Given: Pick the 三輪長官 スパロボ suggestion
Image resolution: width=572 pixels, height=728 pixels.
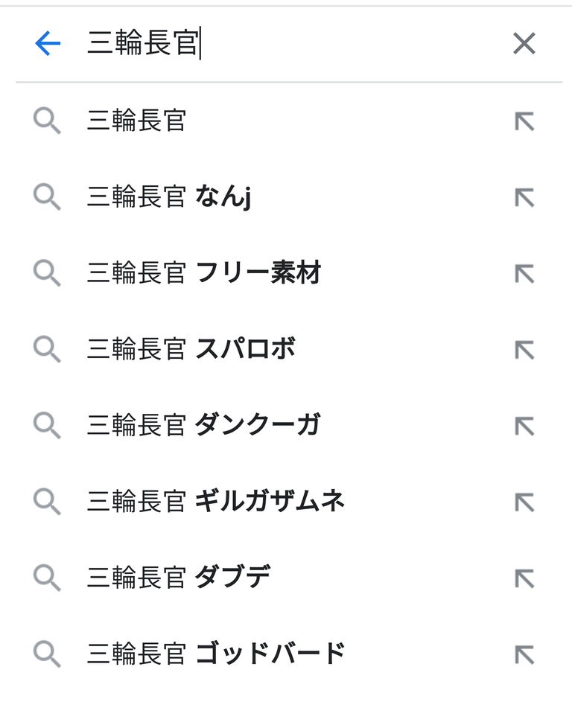Looking at the screenshot, I should [191, 349].
